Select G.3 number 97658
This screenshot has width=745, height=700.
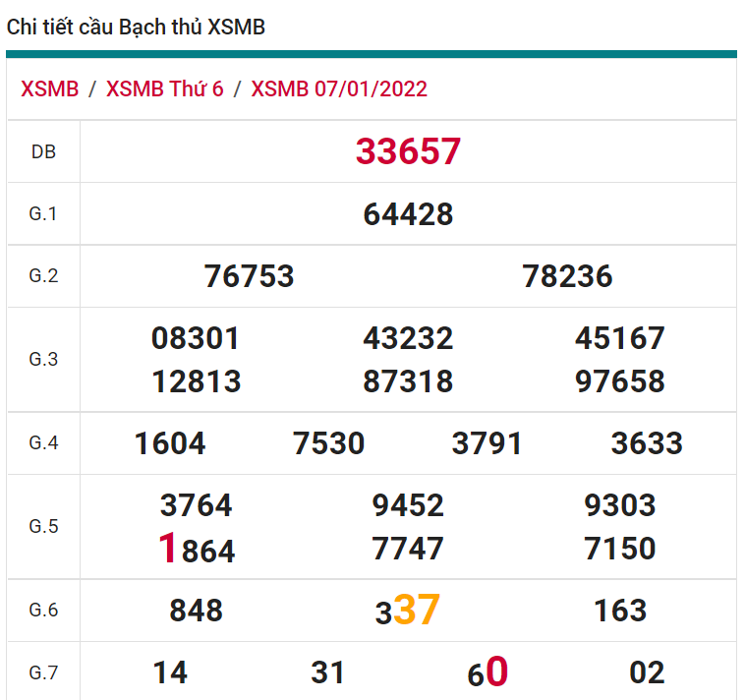[x=620, y=381]
